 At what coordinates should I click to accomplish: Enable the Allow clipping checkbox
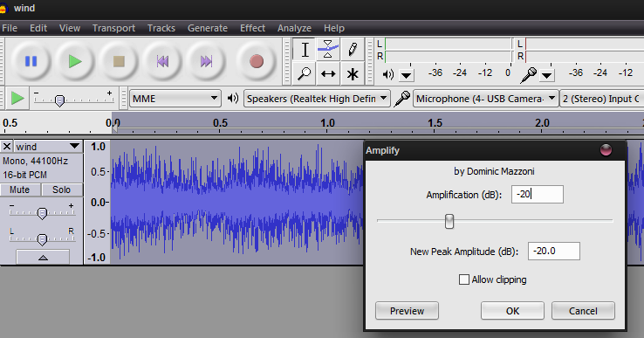click(x=464, y=279)
